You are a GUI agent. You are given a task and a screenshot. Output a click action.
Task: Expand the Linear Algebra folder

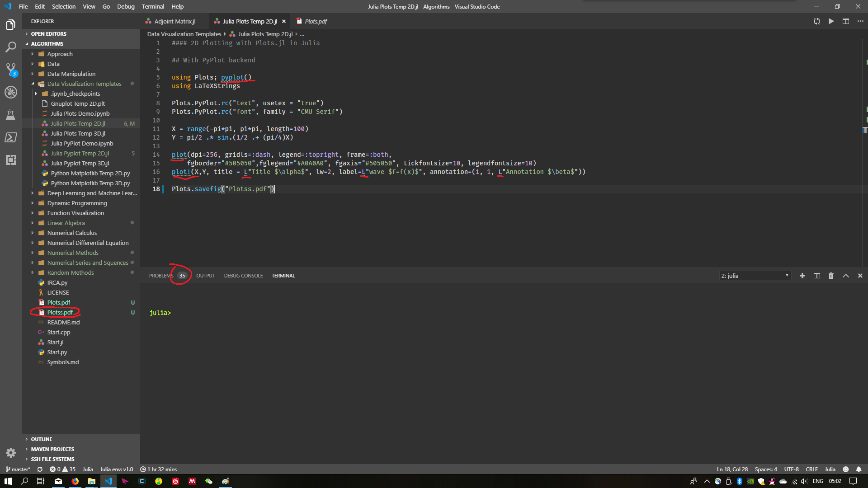click(66, 223)
